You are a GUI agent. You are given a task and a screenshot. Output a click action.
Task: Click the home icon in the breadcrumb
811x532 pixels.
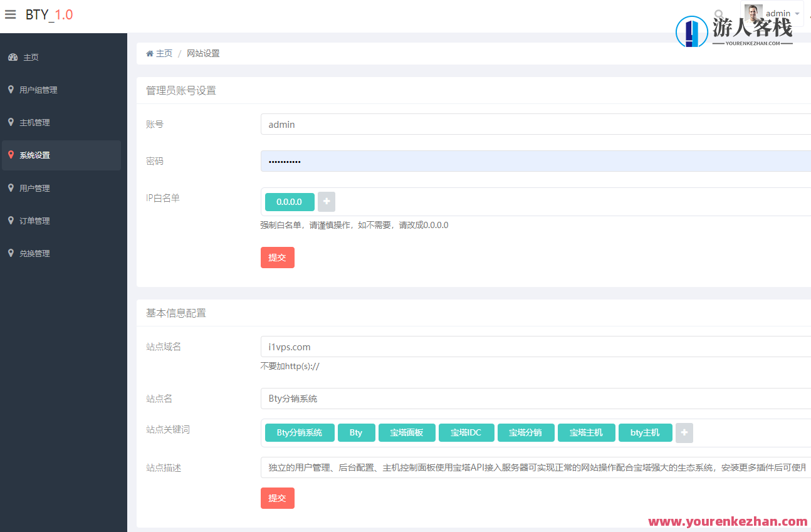point(149,53)
